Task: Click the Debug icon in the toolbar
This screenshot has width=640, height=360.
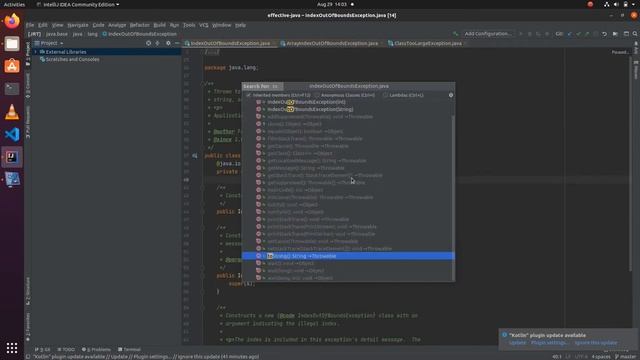Action: [530, 34]
